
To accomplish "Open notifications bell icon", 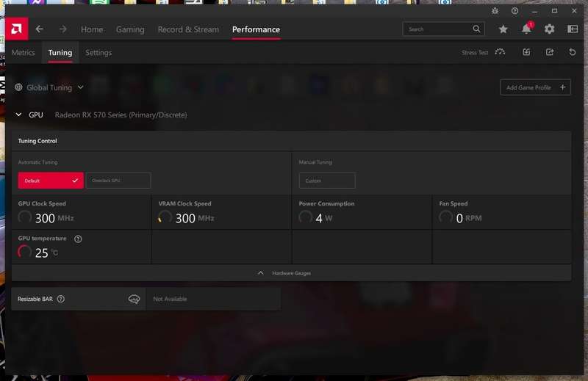I will pyautogui.click(x=527, y=29).
